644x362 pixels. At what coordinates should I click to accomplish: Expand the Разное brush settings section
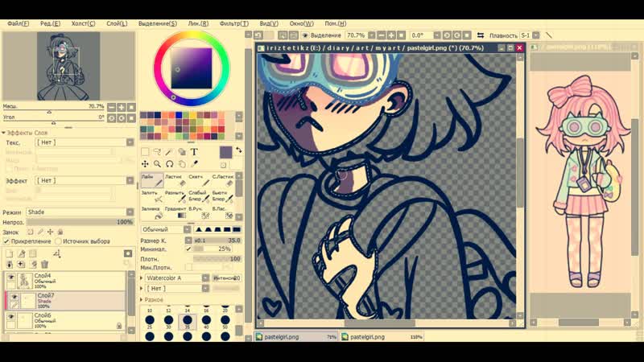pyautogui.click(x=142, y=299)
